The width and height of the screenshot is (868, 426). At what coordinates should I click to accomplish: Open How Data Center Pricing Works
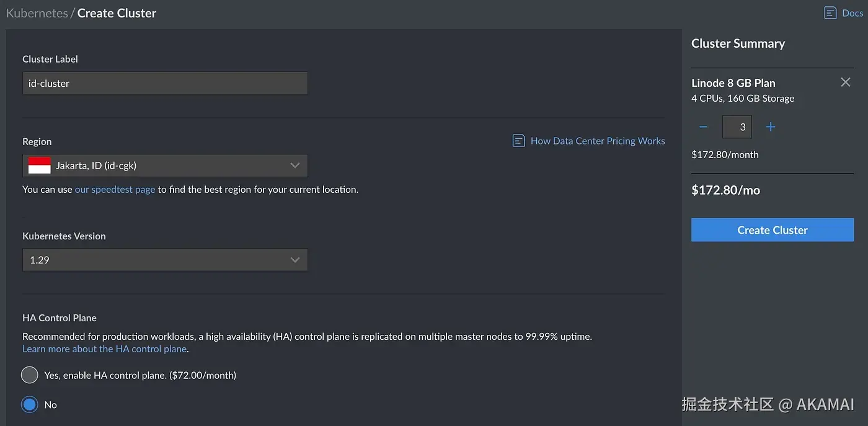pyautogui.click(x=598, y=141)
